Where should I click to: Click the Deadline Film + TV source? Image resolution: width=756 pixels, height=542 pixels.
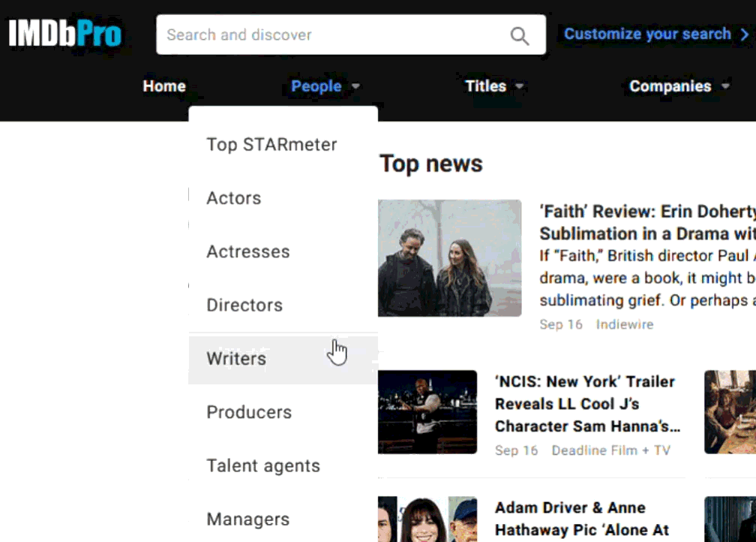[610, 450]
